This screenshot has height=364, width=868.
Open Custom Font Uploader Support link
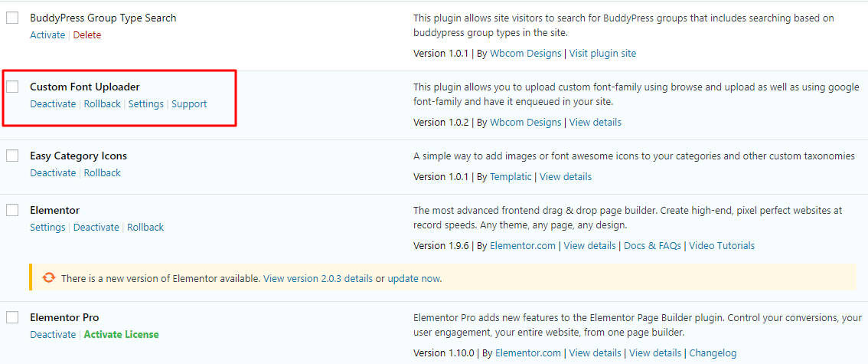[x=189, y=103]
